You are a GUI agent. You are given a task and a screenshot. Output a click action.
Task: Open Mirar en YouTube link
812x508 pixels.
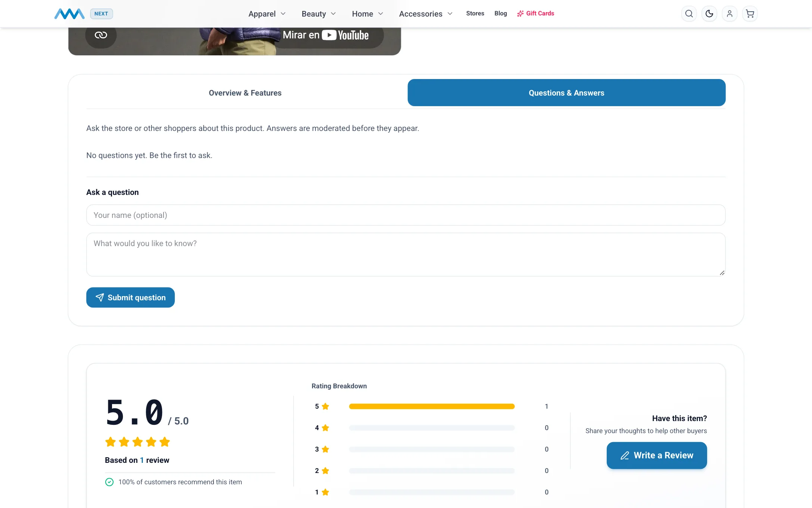[326, 35]
